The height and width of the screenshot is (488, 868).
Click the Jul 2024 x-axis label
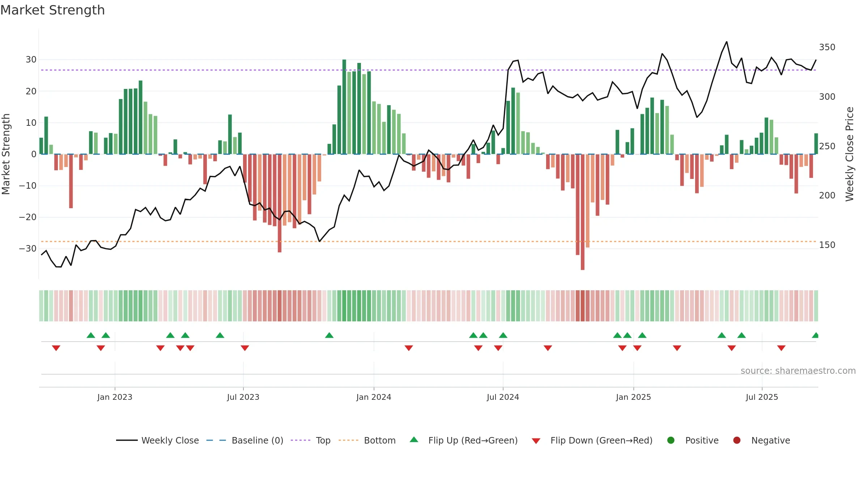pos(503,397)
